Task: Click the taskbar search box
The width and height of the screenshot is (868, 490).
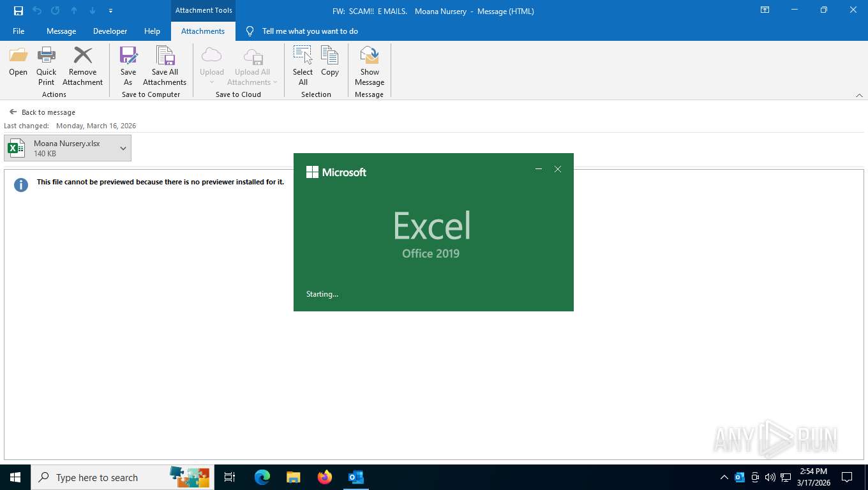Action: [x=123, y=477]
